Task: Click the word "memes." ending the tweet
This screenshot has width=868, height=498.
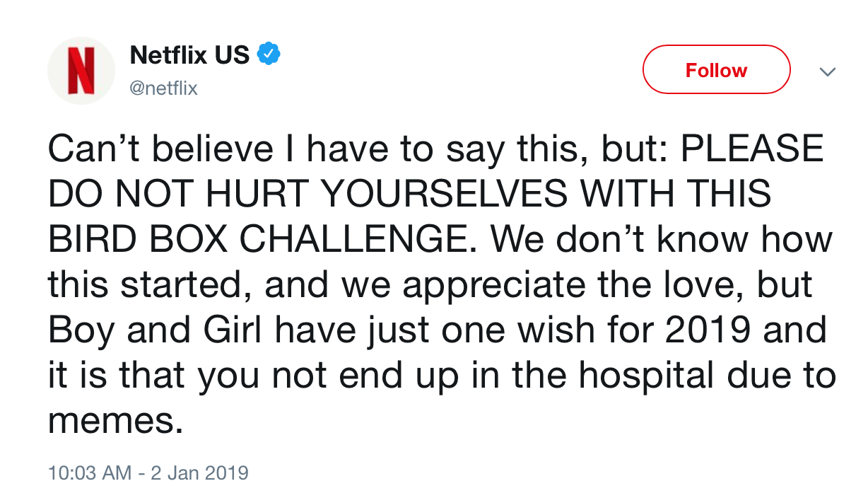Action: point(111,422)
